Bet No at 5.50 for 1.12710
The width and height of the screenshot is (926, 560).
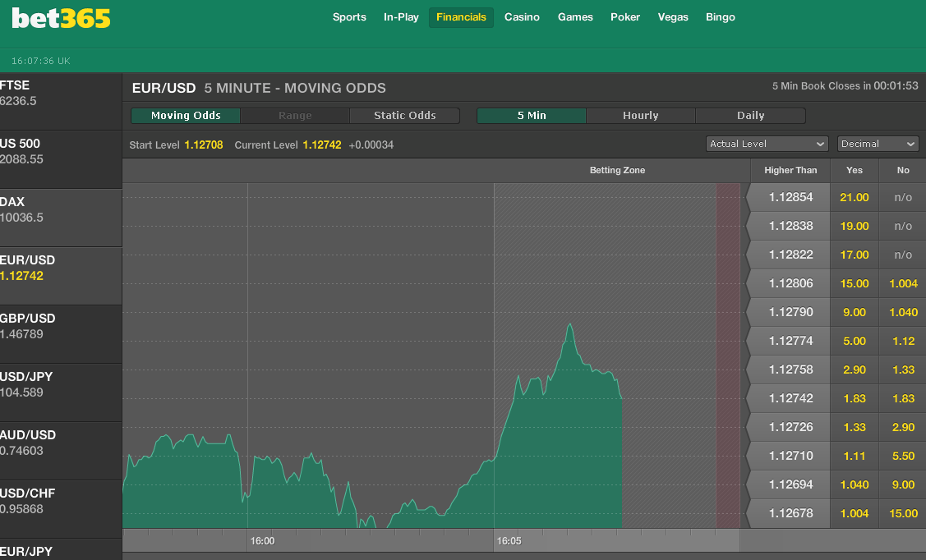point(903,457)
